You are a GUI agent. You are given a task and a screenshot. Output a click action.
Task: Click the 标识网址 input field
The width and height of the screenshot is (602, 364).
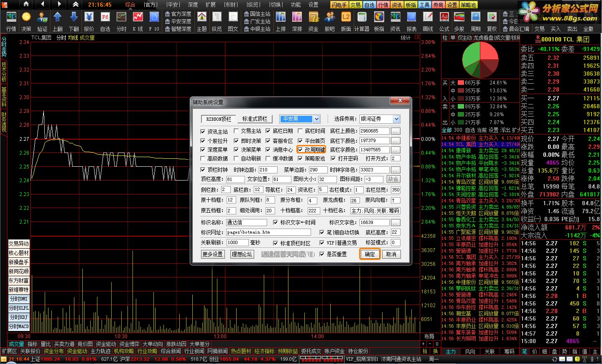pyautogui.click(x=268, y=232)
